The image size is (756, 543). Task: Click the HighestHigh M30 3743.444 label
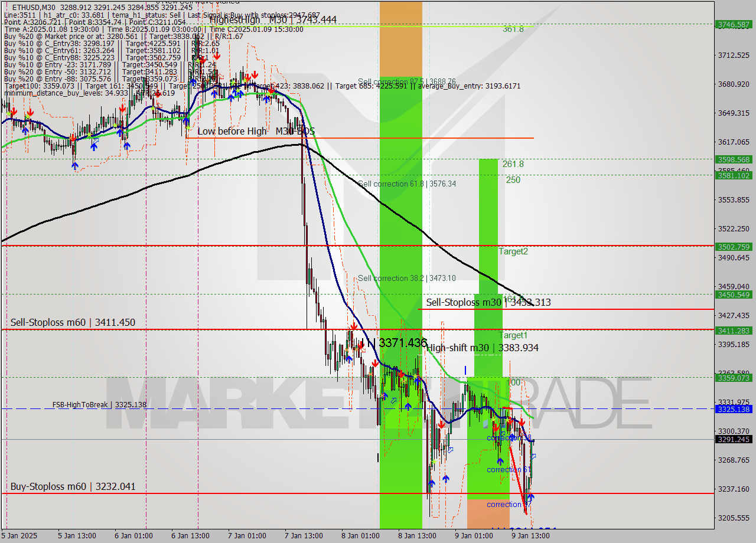click(273, 19)
